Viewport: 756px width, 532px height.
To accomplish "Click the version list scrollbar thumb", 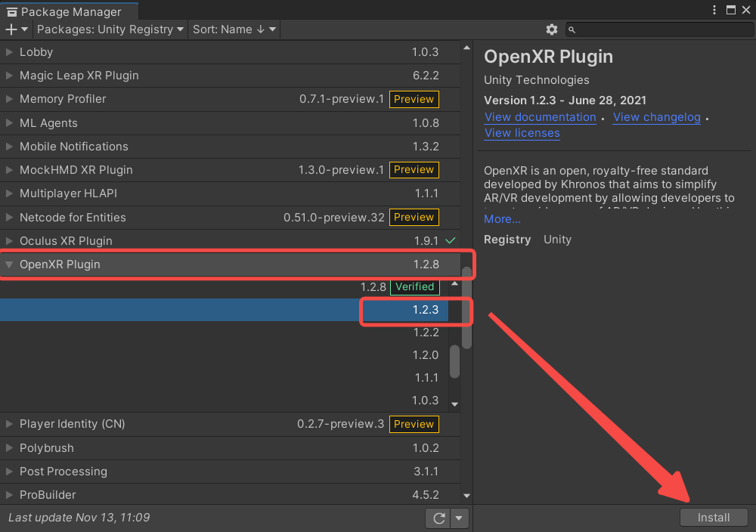I will point(454,362).
